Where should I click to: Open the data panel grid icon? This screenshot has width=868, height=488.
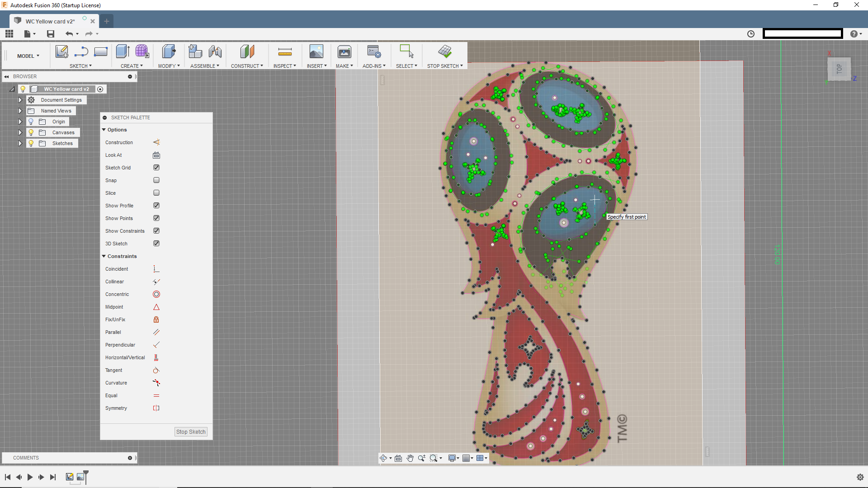point(9,34)
